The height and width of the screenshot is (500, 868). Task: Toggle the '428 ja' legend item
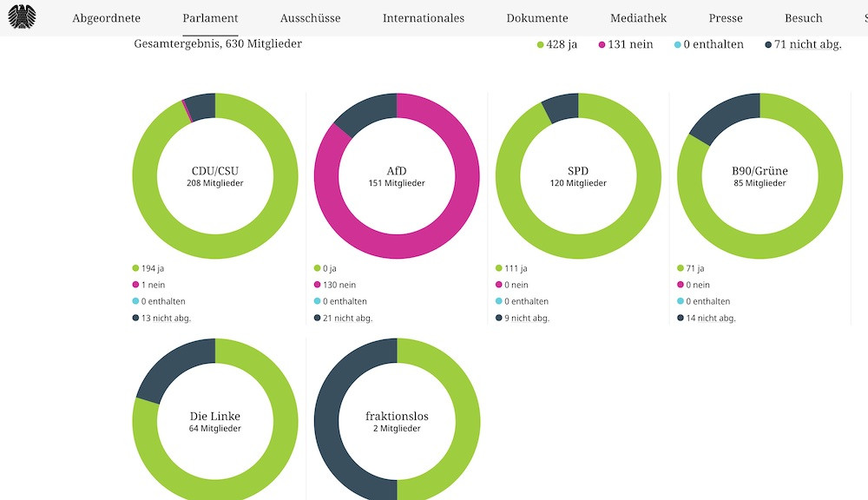tap(556, 44)
